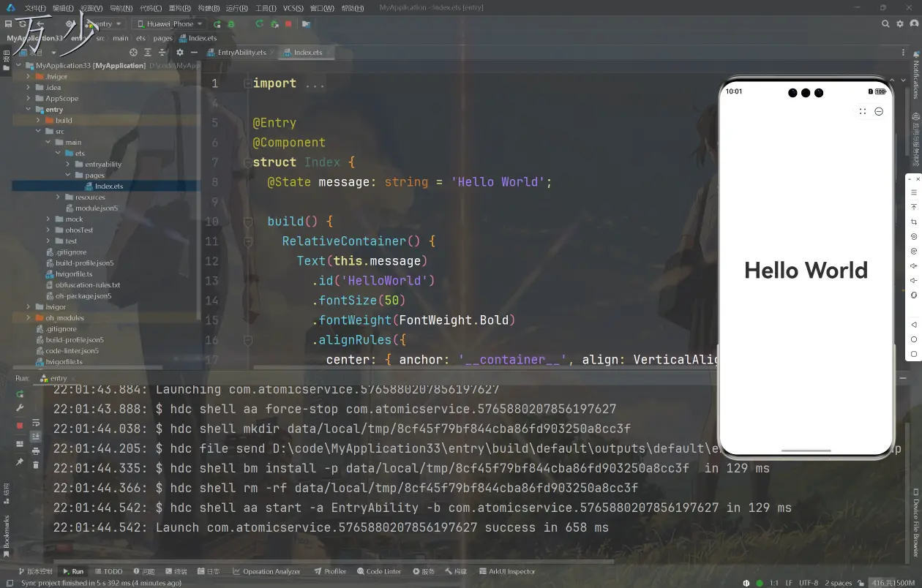Open the 运行(R) menu
Viewport: 922px width, 588px height.
point(237,8)
